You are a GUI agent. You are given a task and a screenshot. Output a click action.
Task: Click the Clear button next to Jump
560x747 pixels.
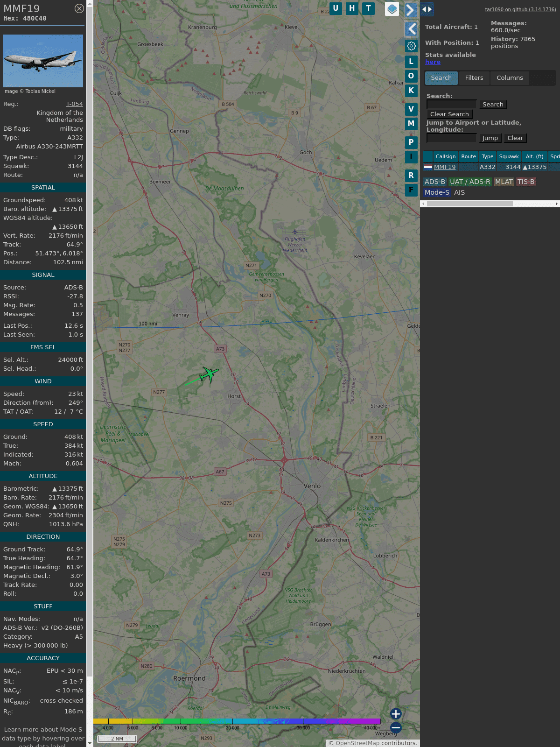point(515,138)
